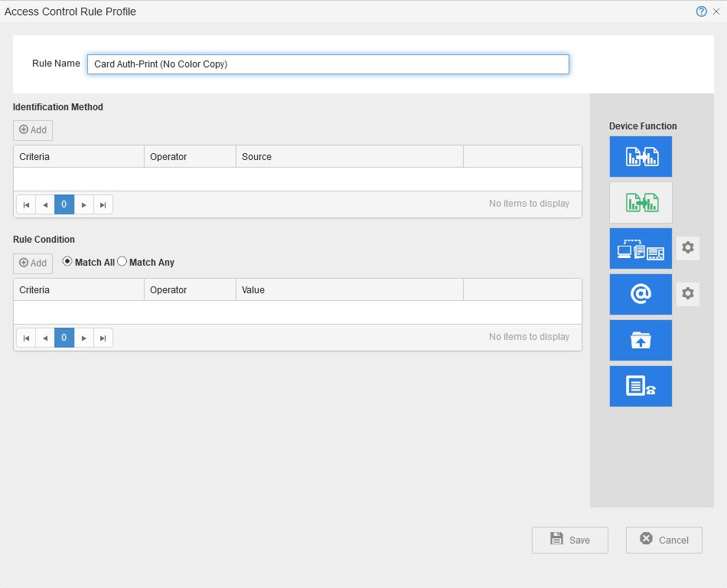Open settings gear beside the email function

click(x=688, y=293)
